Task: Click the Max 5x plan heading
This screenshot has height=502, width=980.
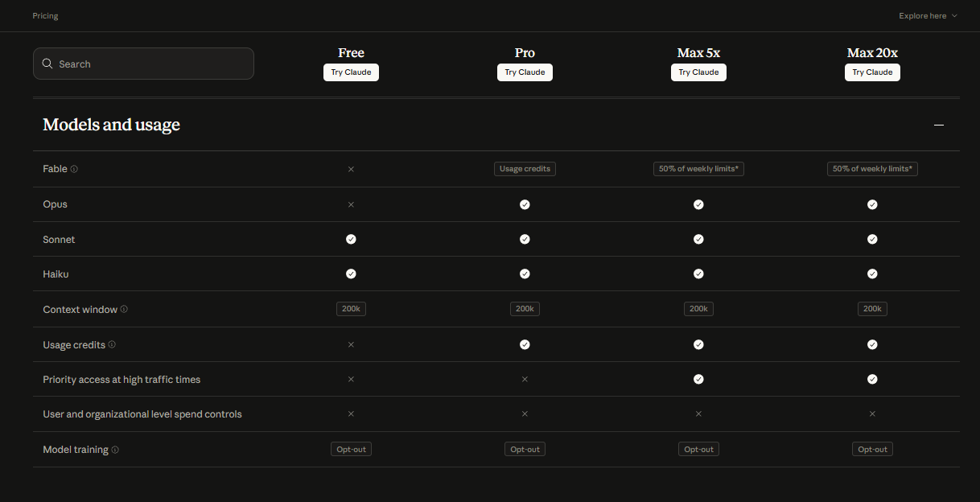Action: click(698, 53)
